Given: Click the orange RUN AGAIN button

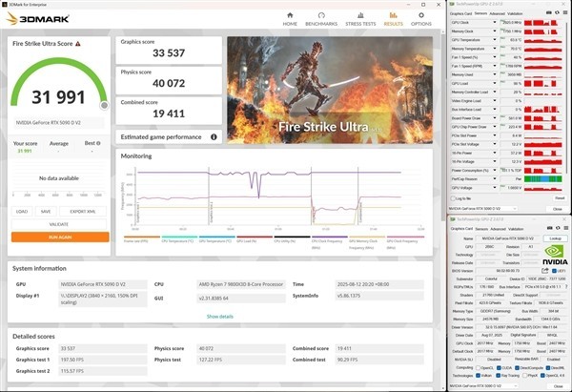Looking at the screenshot, I should coord(61,237).
